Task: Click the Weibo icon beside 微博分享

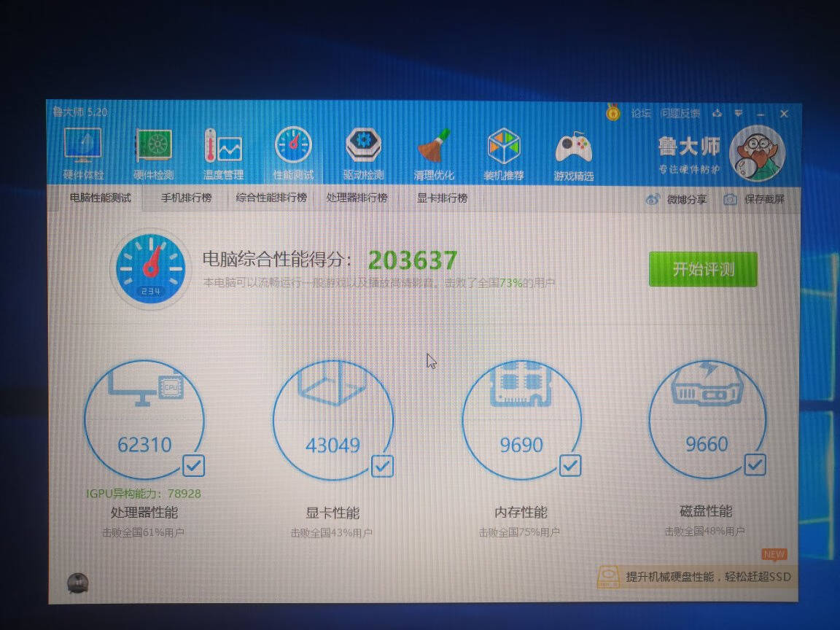Action: (x=652, y=199)
